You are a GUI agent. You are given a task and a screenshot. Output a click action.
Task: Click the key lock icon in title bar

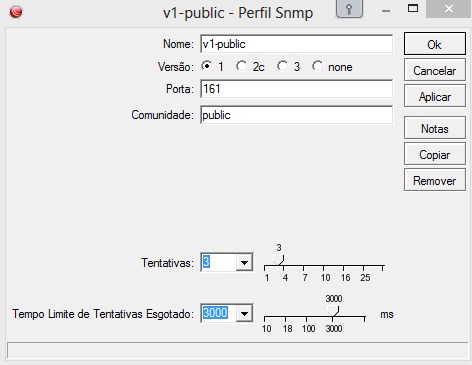(349, 9)
